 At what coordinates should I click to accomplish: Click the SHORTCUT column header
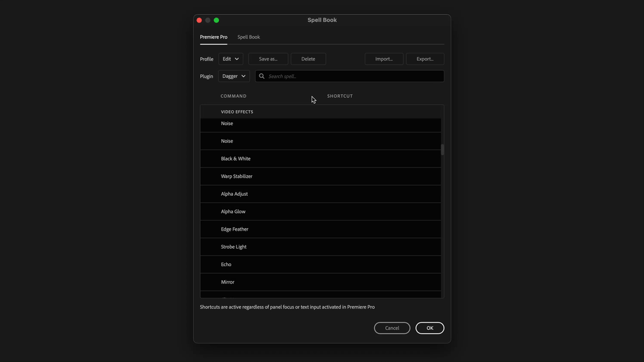(339, 96)
